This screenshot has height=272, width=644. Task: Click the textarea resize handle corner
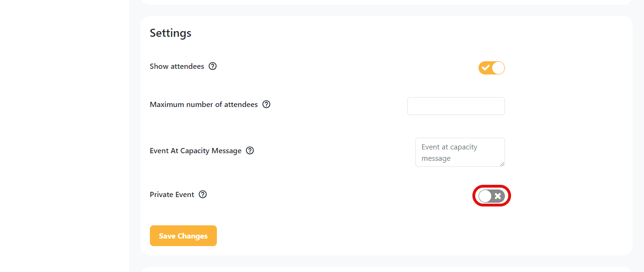[x=502, y=164]
